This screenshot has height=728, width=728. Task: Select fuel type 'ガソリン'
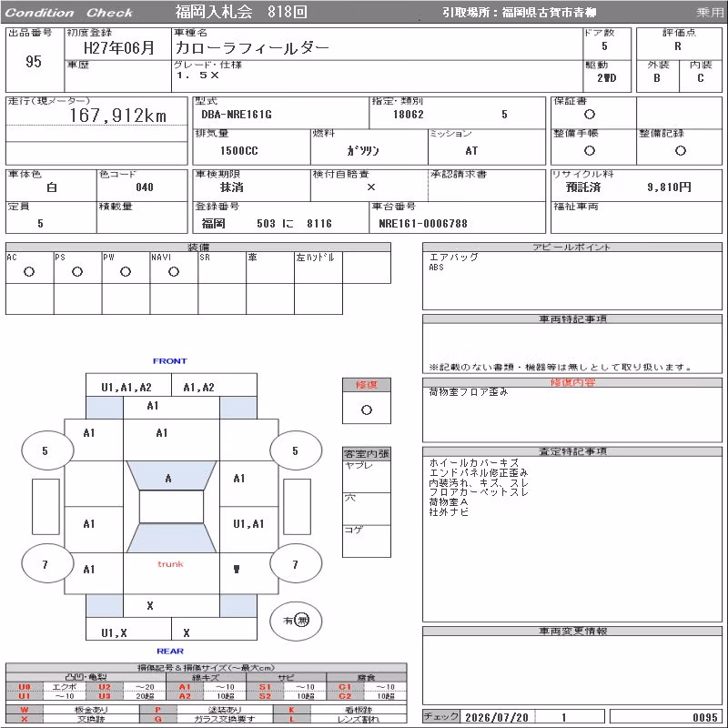click(362, 151)
